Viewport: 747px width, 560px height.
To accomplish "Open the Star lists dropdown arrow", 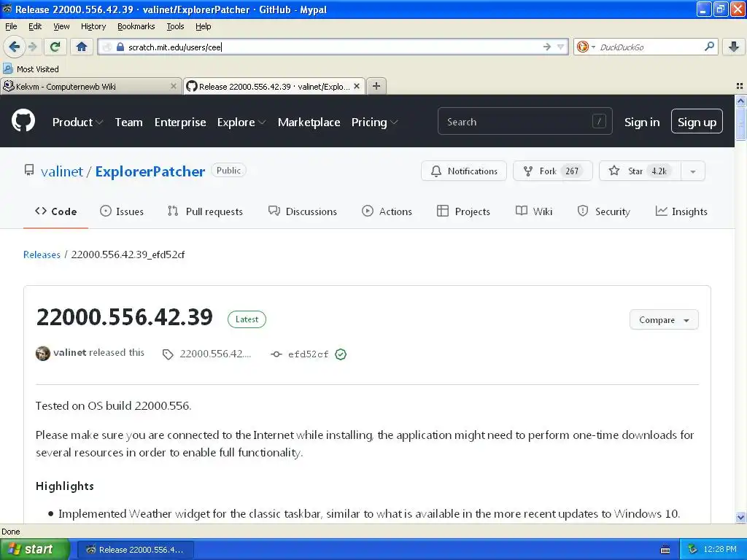I will click(693, 171).
